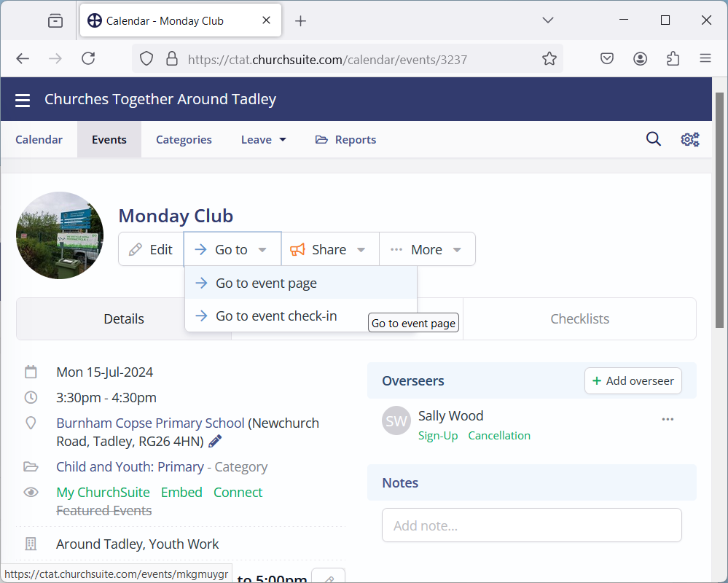Toggle Connect visibility
The height and width of the screenshot is (583, 728).
pyautogui.click(x=238, y=492)
